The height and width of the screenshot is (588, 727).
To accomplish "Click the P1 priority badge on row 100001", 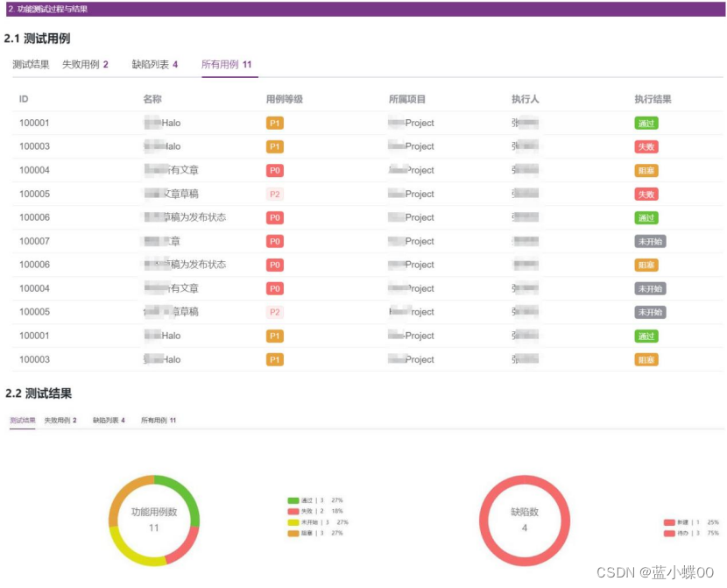I will pos(275,123).
